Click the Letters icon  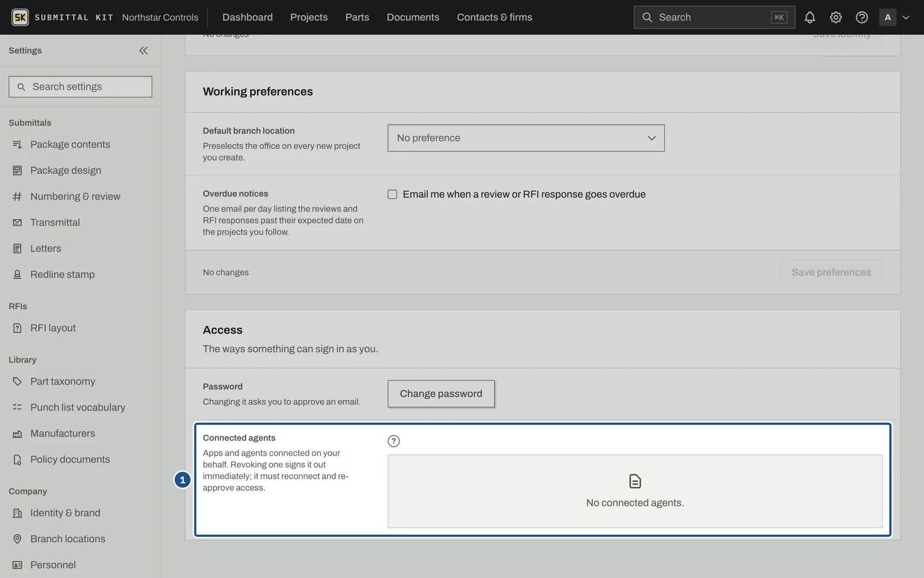coord(17,249)
